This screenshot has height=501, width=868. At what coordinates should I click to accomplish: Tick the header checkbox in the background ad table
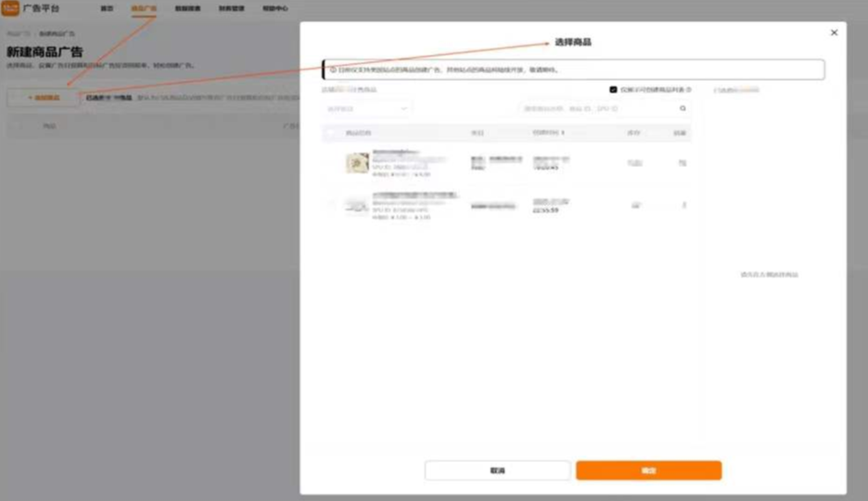click(x=18, y=126)
